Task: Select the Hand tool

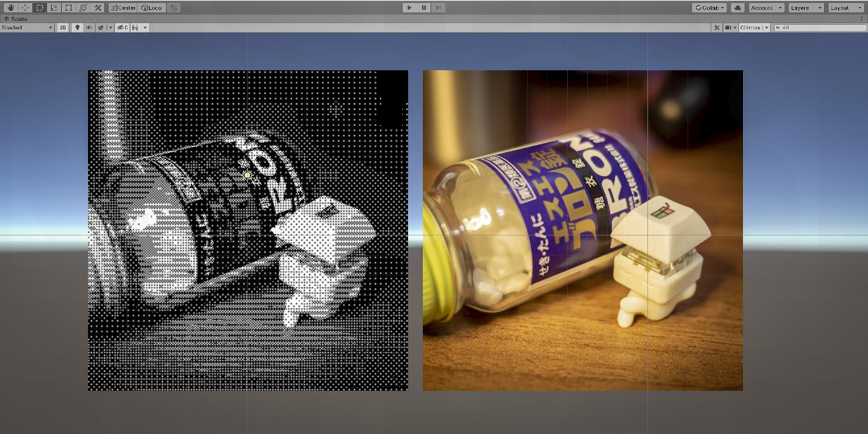Action: tap(11, 8)
